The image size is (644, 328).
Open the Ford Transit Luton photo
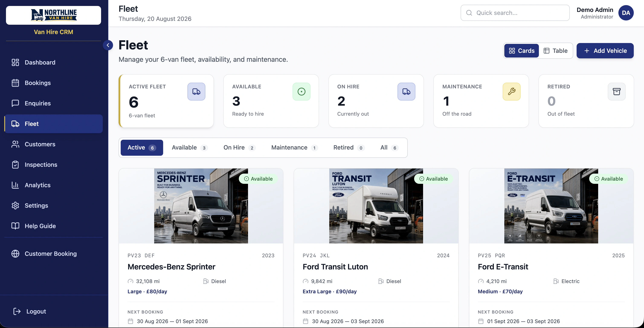tap(376, 206)
